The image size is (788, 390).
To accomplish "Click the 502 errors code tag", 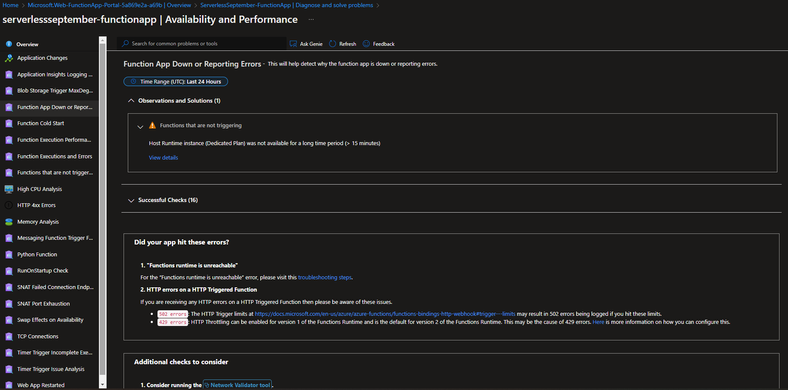I will pyautogui.click(x=173, y=314).
